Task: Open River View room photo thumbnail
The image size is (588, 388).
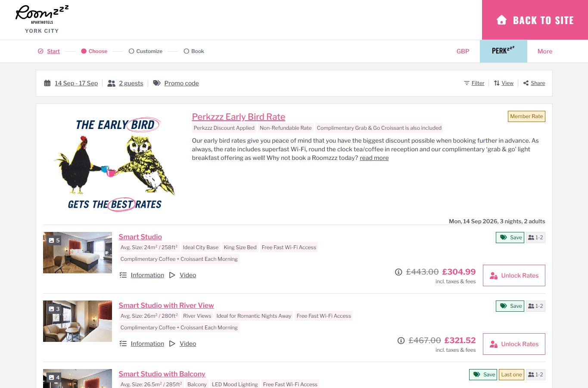Action: (x=78, y=321)
